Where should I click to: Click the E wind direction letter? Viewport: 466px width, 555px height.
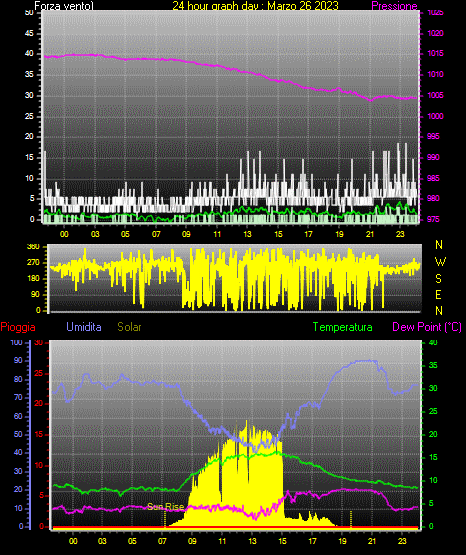438,294
